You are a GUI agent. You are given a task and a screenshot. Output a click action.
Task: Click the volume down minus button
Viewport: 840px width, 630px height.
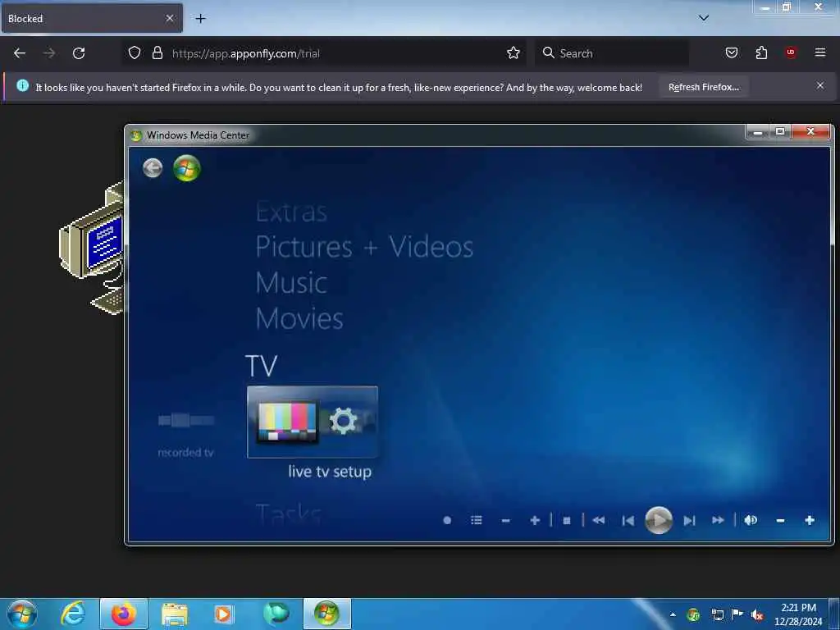(781, 520)
